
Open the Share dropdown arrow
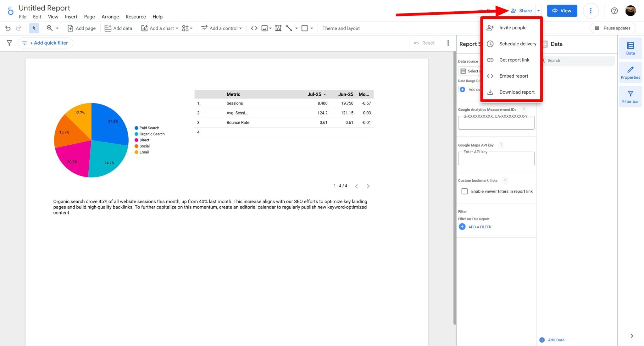(x=538, y=10)
